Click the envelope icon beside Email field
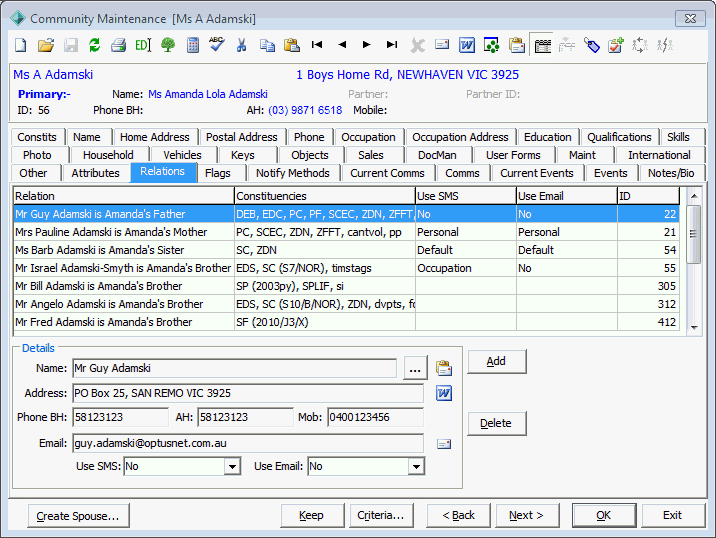Image resolution: width=716 pixels, height=538 pixels. click(444, 443)
